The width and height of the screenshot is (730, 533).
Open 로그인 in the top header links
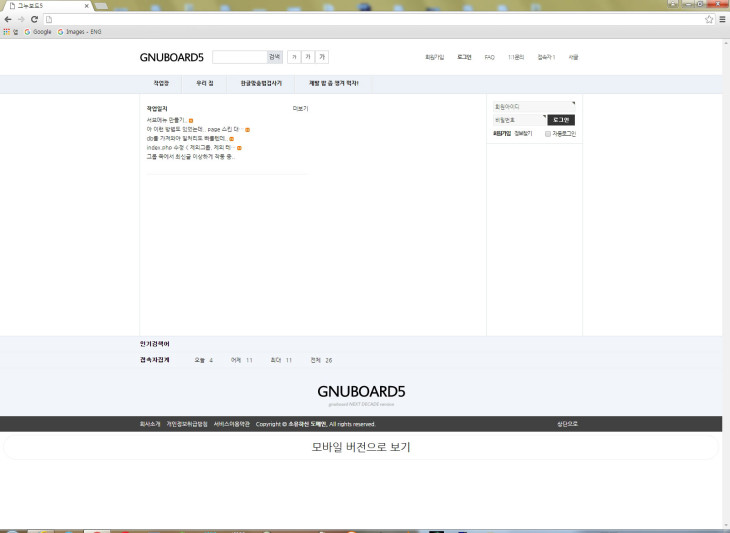[x=464, y=57]
